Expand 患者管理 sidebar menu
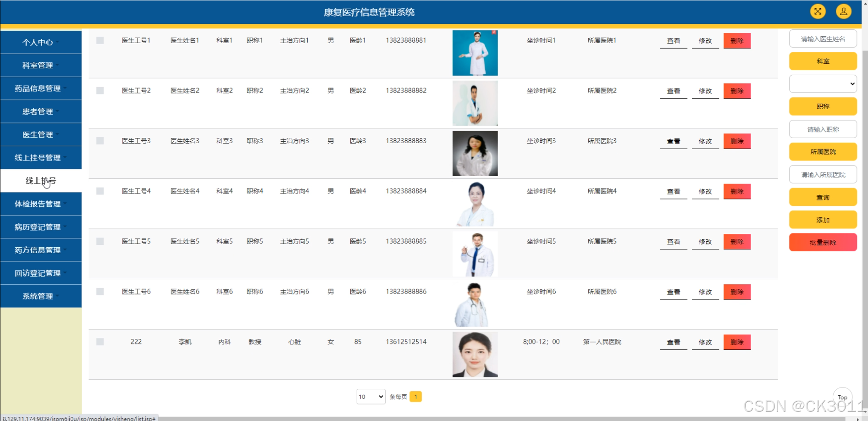Image resolution: width=868 pixels, height=421 pixels. click(41, 111)
